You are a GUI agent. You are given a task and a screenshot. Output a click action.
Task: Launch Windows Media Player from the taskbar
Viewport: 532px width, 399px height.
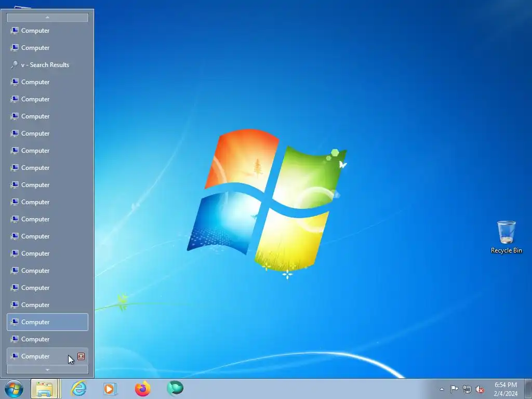point(110,389)
